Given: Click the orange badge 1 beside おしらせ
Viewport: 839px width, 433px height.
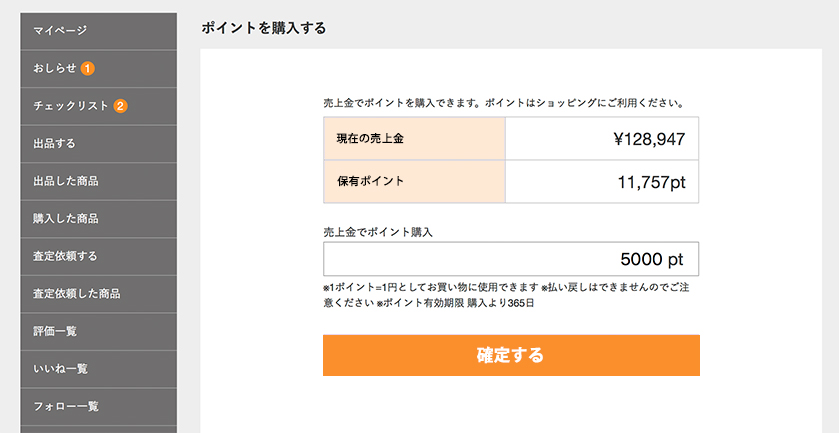Looking at the screenshot, I should click(88, 68).
